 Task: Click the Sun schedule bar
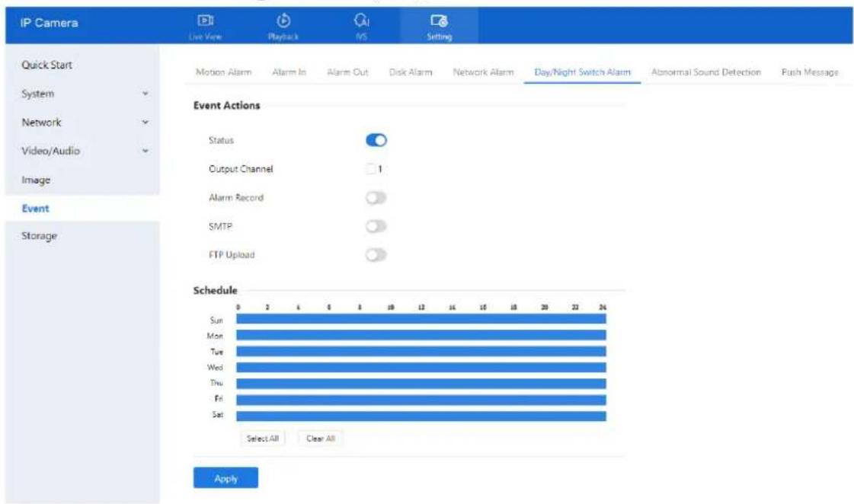pyautogui.click(x=421, y=319)
